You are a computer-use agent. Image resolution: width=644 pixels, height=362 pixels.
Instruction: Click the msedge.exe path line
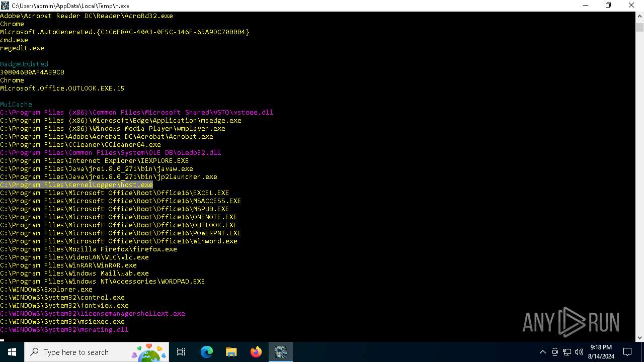pyautogui.click(x=121, y=121)
